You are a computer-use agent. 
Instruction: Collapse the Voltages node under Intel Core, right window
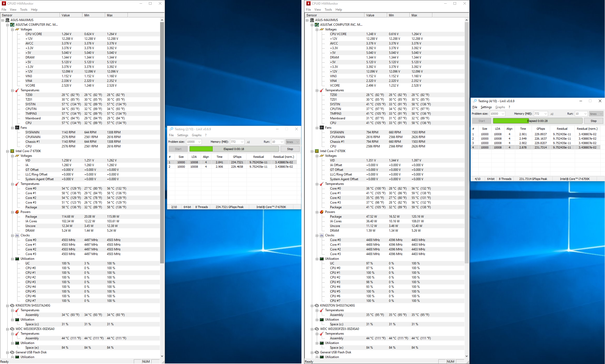[x=317, y=156]
